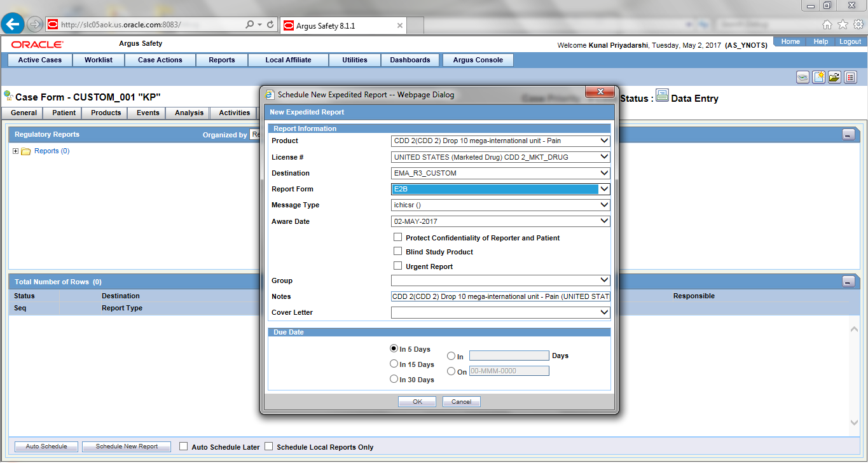Click the Help link

821,41
